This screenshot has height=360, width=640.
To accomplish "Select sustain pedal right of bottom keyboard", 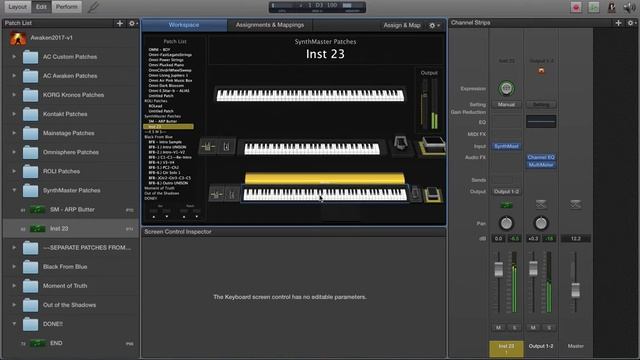I will 433,195.
